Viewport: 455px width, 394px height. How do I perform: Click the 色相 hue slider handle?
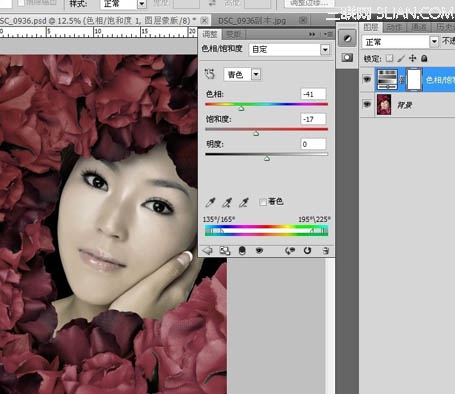click(x=241, y=108)
